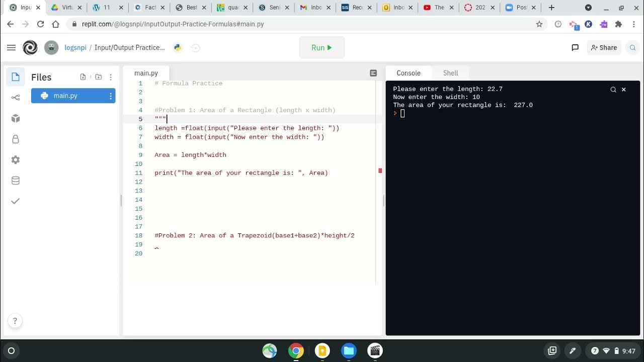Click the editor markdown/format icon
This screenshot has width=644, height=362.
pyautogui.click(x=373, y=73)
